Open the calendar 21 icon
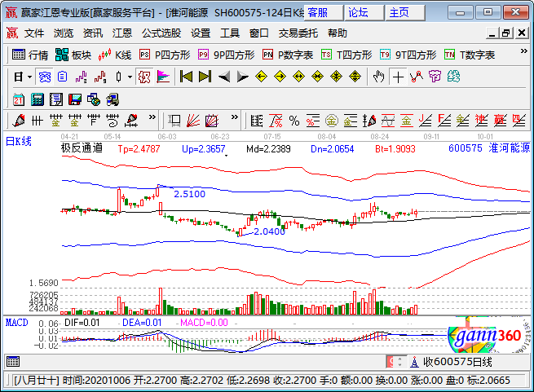 pyautogui.click(x=19, y=99)
